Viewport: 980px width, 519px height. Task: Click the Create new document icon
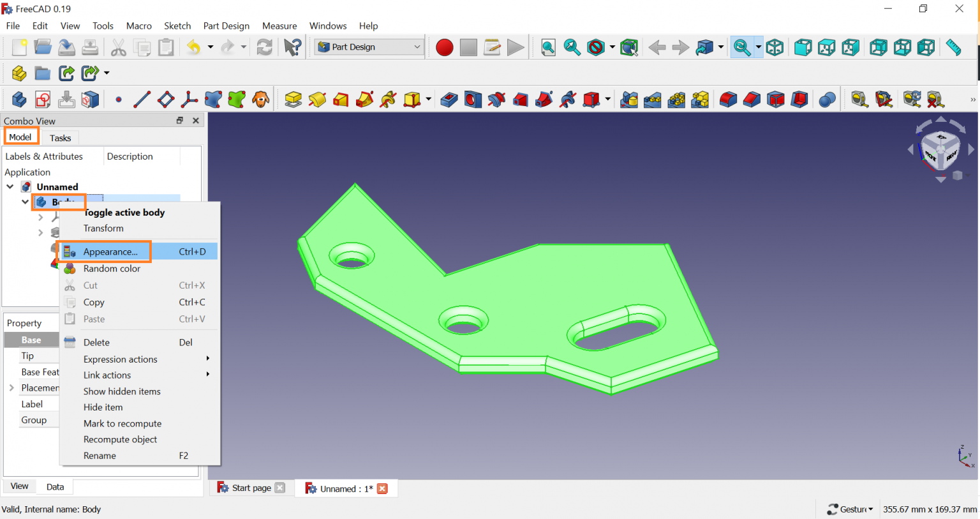(x=19, y=48)
